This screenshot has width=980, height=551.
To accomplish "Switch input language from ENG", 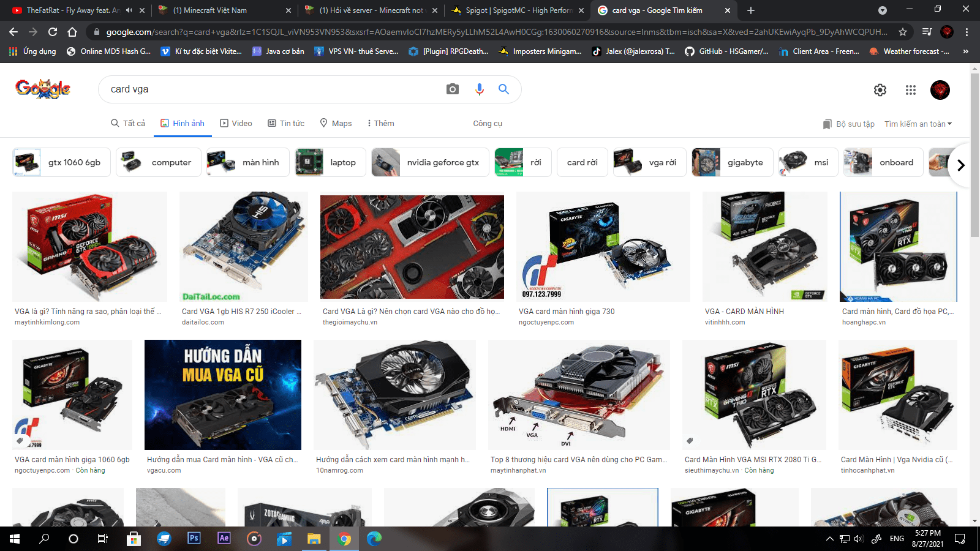I will click(897, 539).
